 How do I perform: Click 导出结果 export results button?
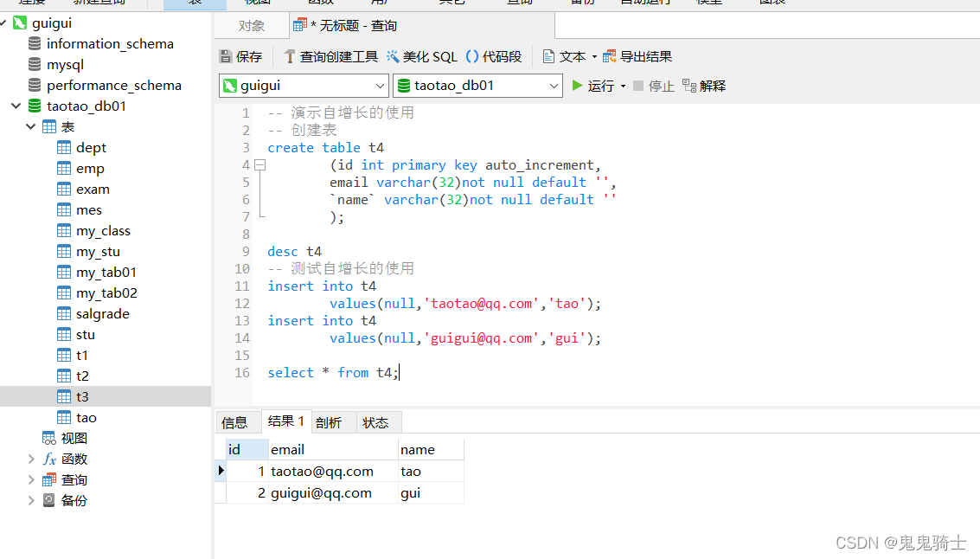pyautogui.click(x=637, y=57)
